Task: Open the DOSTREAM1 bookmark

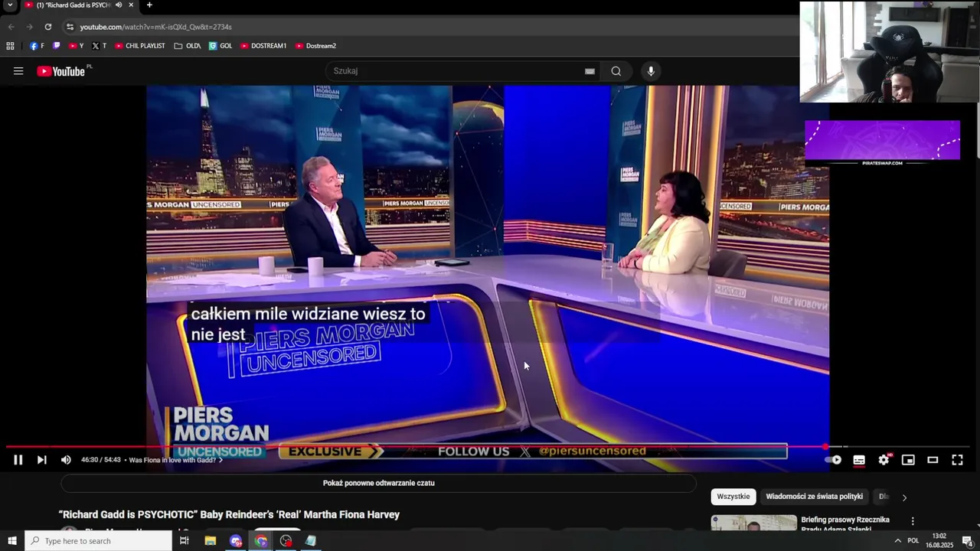Action: [x=263, y=46]
